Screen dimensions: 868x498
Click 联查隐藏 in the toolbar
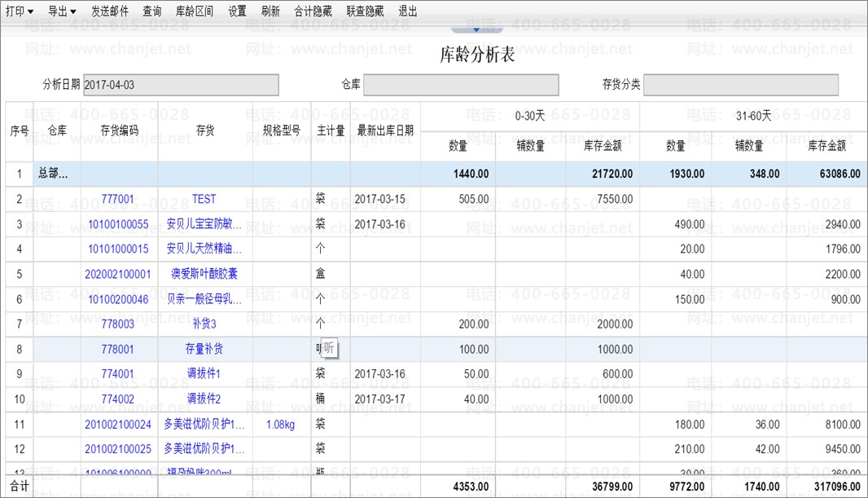[x=366, y=11]
